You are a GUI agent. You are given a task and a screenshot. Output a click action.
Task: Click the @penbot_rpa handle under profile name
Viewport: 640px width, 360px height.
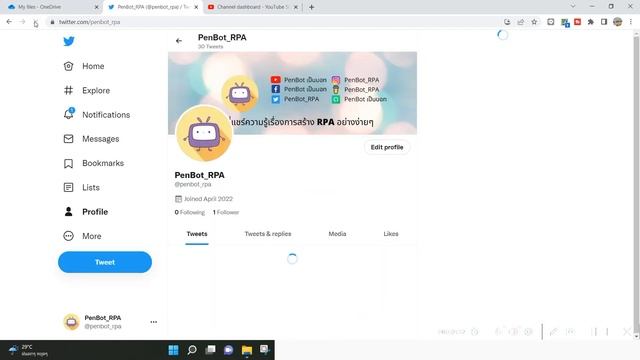[x=193, y=184]
